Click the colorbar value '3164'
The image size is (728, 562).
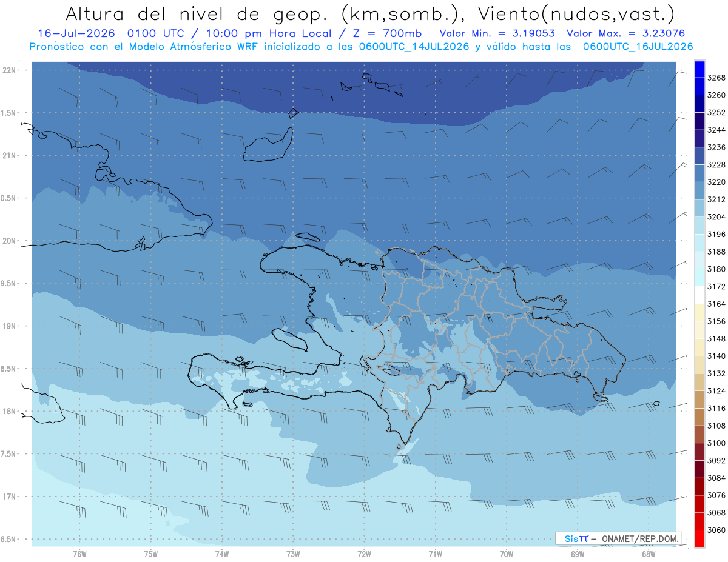tap(716, 304)
